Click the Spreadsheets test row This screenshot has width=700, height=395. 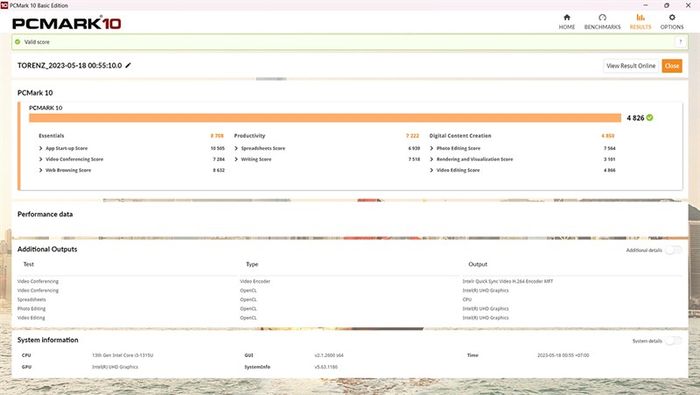(32, 299)
